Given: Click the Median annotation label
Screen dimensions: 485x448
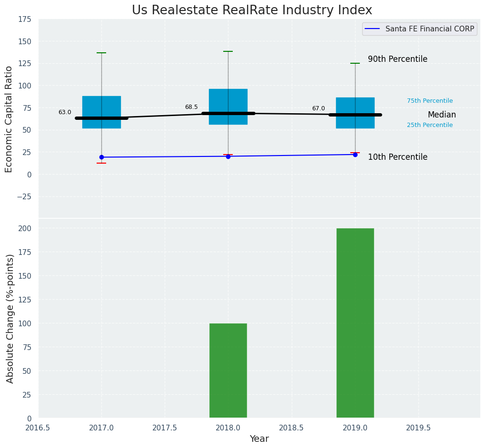Looking at the screenshot, I should [442, 115].
